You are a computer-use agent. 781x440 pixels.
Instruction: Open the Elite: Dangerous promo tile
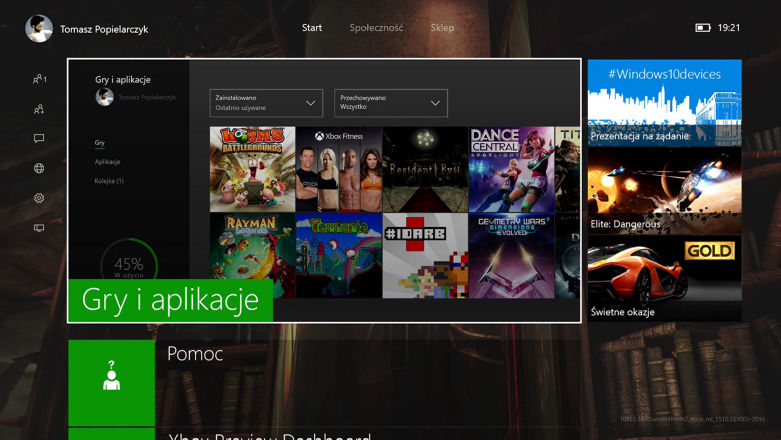pos(664,191)
